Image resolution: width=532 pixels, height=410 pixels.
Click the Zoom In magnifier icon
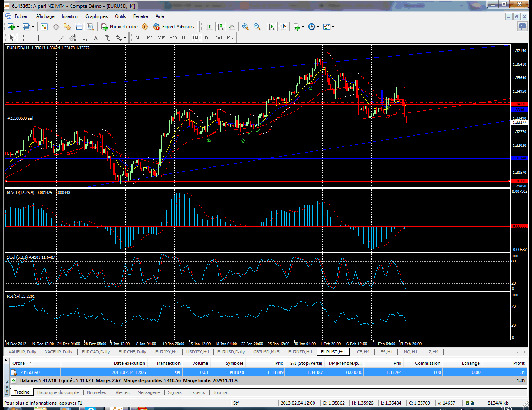point(245,27)
